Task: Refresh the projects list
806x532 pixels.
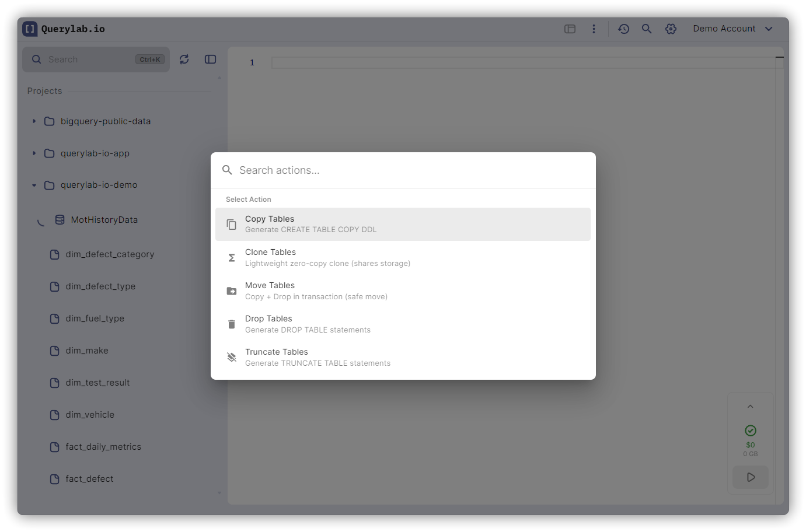Action: click(x=184, y=60)
